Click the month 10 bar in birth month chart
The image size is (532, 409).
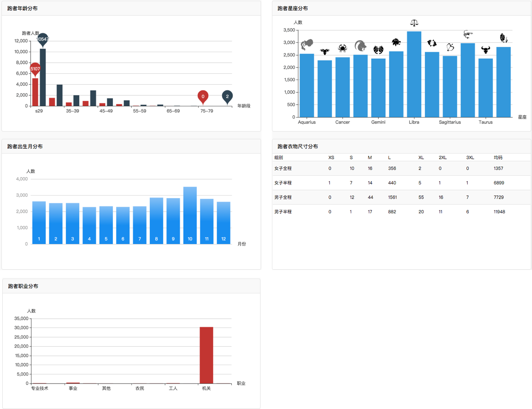190,215
